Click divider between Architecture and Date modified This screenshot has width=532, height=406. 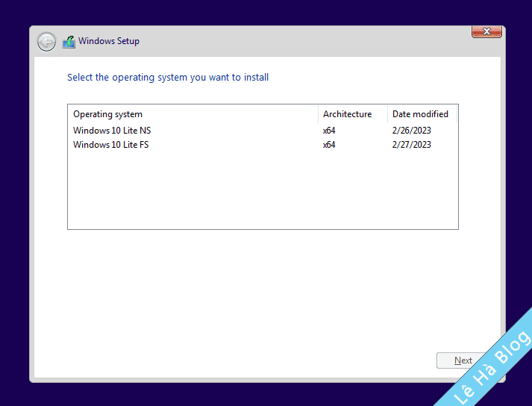[388, 114]
